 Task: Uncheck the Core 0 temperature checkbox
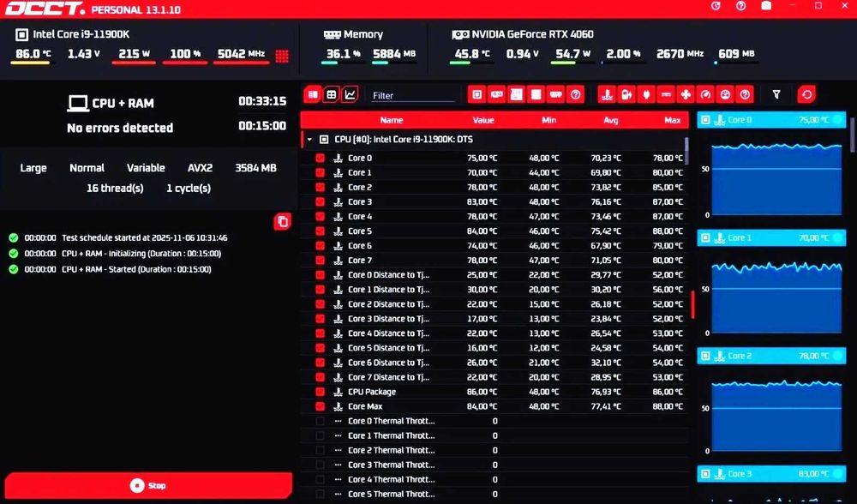(x=321, y=158)
